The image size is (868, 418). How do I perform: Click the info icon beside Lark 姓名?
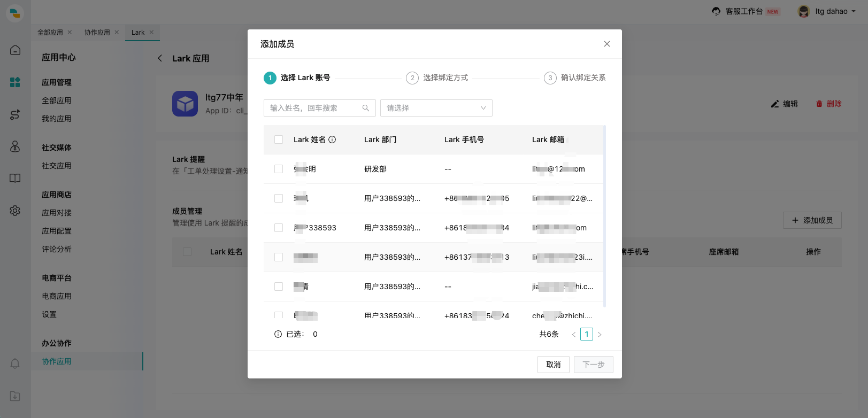click(x=332, y=140)
